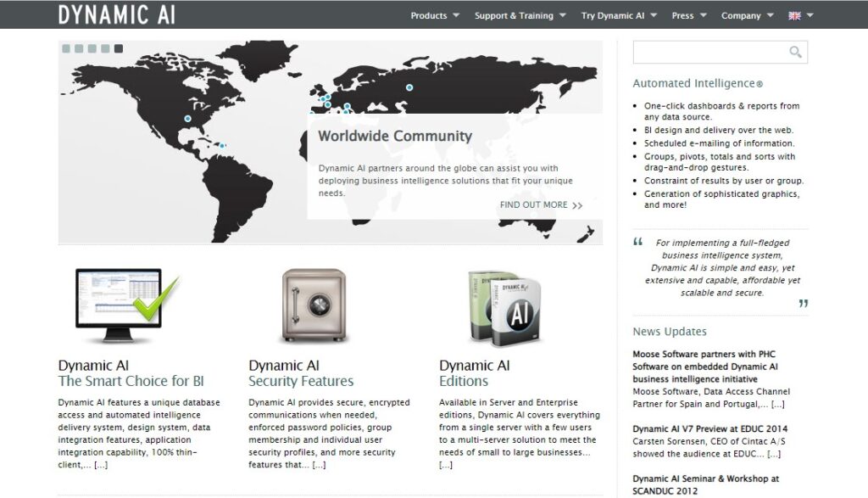The height and width of the screenshot is (498, 868).
Task: Click Scheduled e-mailing of information bullet
Action: [719, 143]
